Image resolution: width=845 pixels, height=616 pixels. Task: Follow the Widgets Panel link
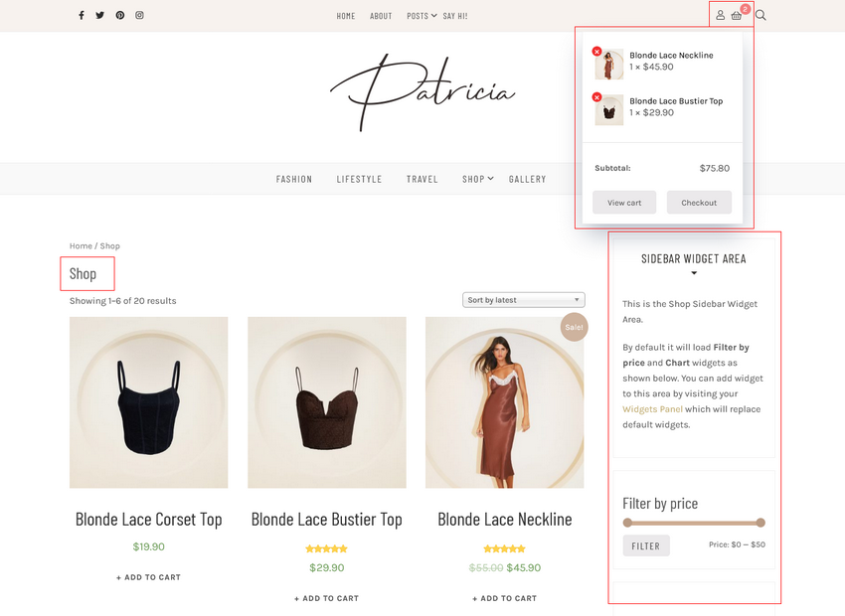652,409
